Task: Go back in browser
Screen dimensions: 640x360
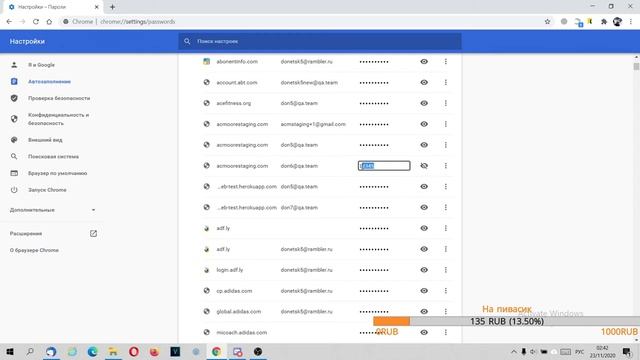Action: tap(9, 22)
